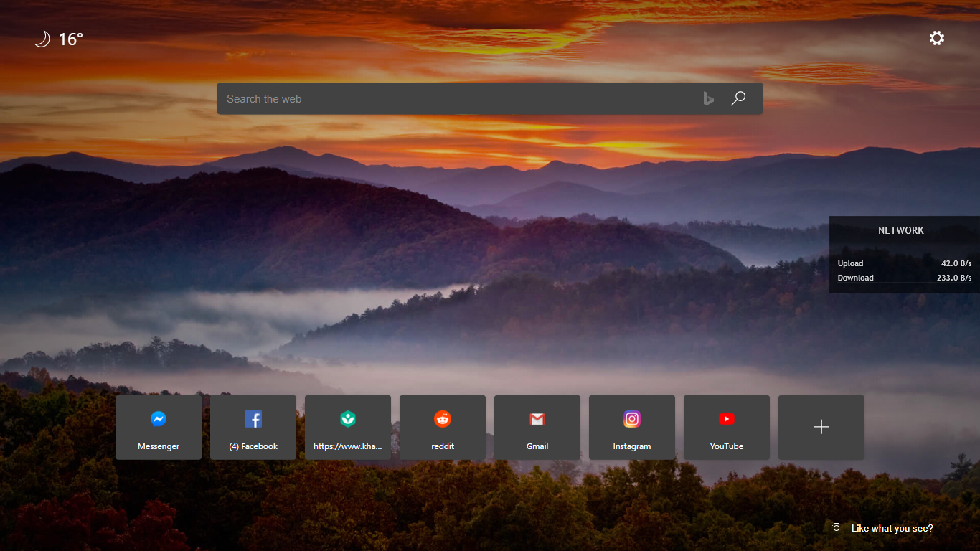This screenshot has width=980, height=551.
Task: Open Instagram from the shortcuts row
Action: coord(631,427)
